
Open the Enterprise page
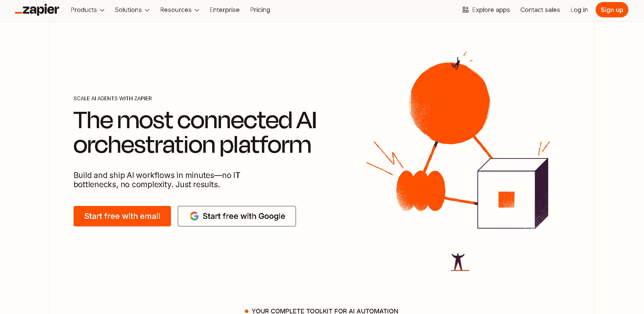click(224, 10)
